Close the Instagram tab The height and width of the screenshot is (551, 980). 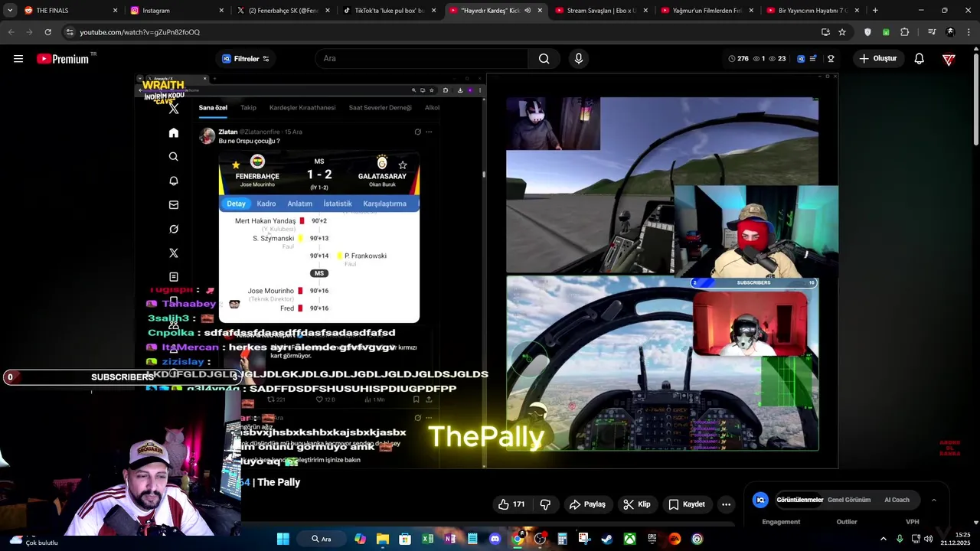(221, 11)
